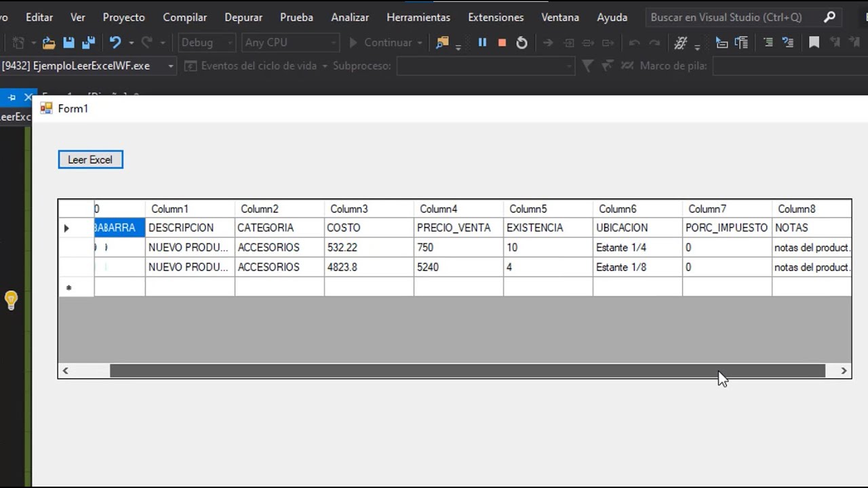868x488 pixels.
Task: Open the Depurar menu
Action: (243, 17)
